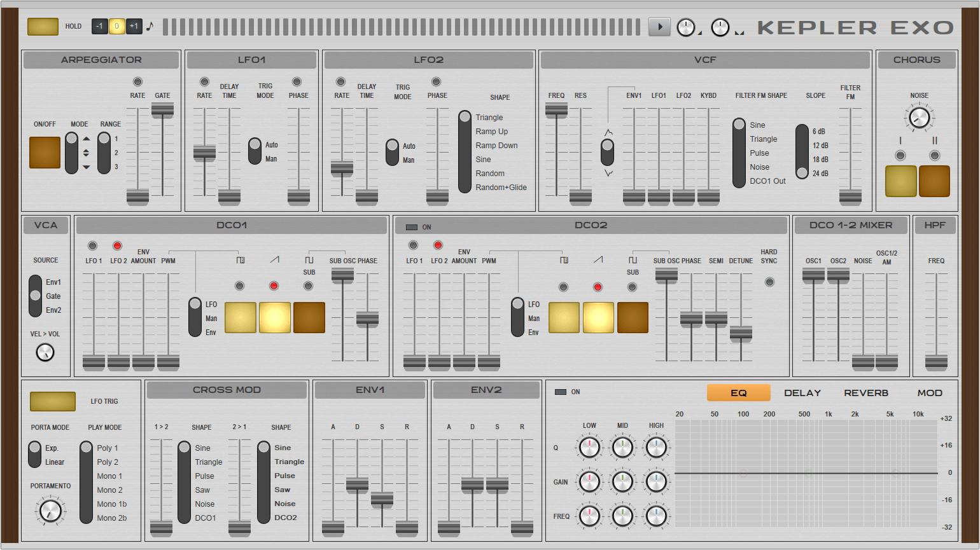Click the LOW band Q knob in the EQ
Screen dimensions: 980x550
point(589,447)
